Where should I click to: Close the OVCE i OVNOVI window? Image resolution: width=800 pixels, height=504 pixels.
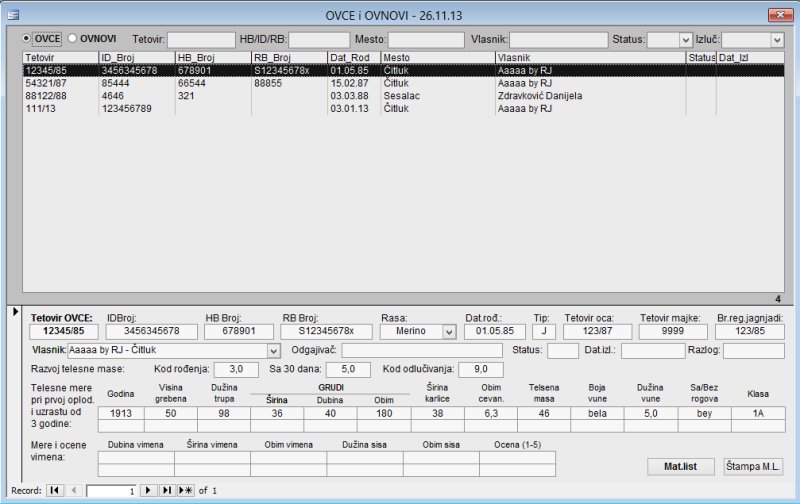coord(775,15)
